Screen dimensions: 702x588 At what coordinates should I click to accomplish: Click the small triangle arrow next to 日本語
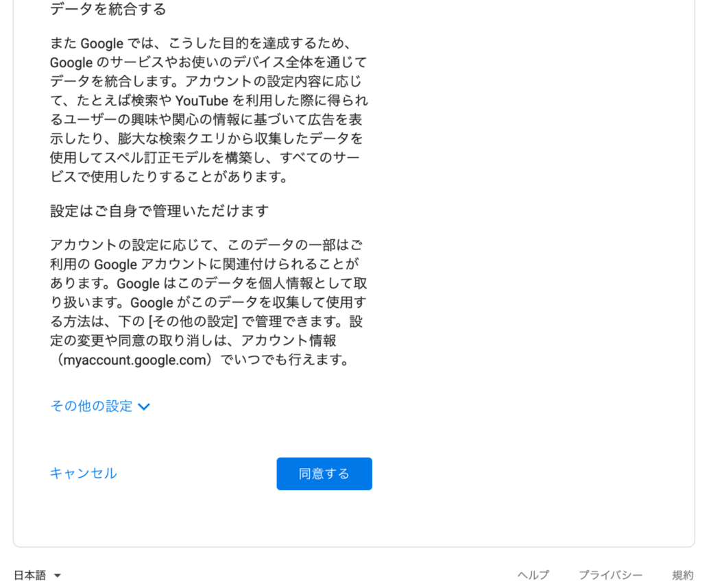(58, 576)
